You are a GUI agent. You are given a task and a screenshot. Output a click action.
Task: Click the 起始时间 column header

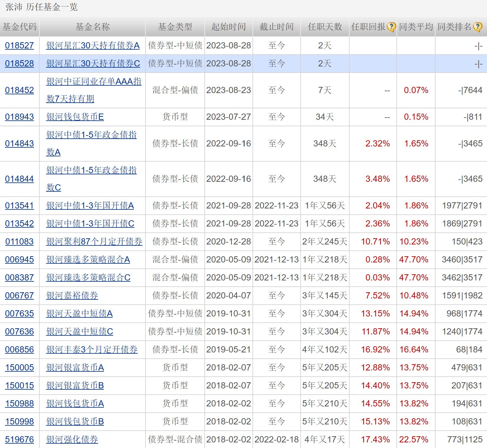pos(229,27)
